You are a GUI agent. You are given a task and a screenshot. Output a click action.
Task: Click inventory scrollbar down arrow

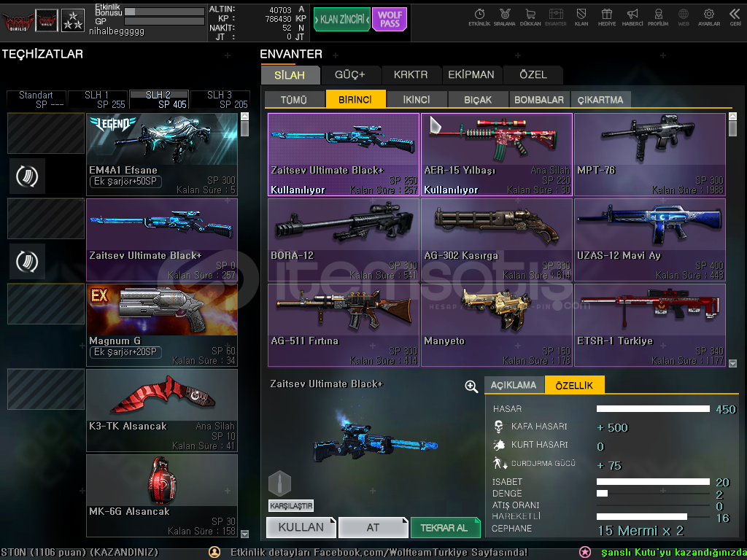[732, 363]
